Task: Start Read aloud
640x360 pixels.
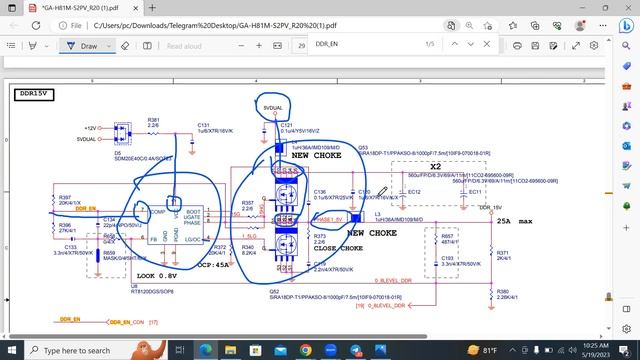Action: click(x=184, y=46)
